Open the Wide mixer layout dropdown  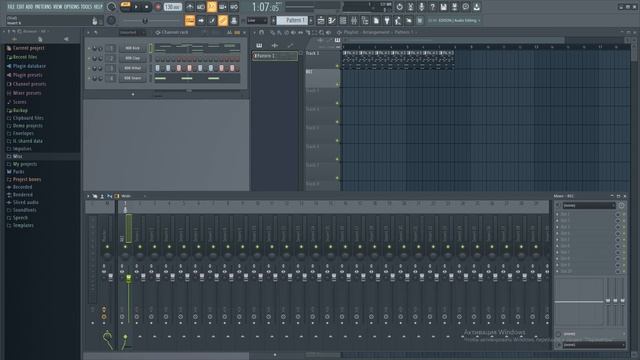[131, 196]
